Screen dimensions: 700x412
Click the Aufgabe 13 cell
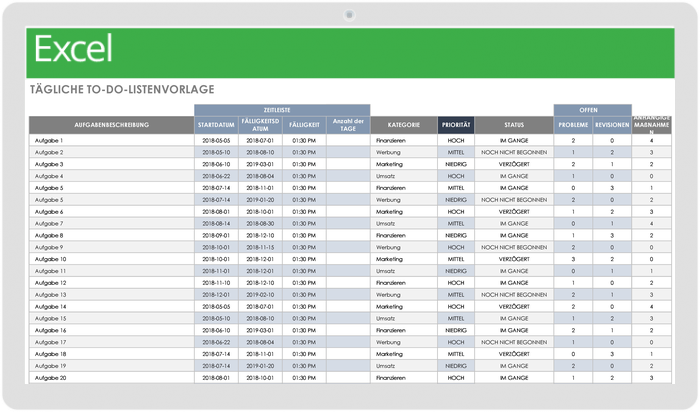tap(112, 295)
